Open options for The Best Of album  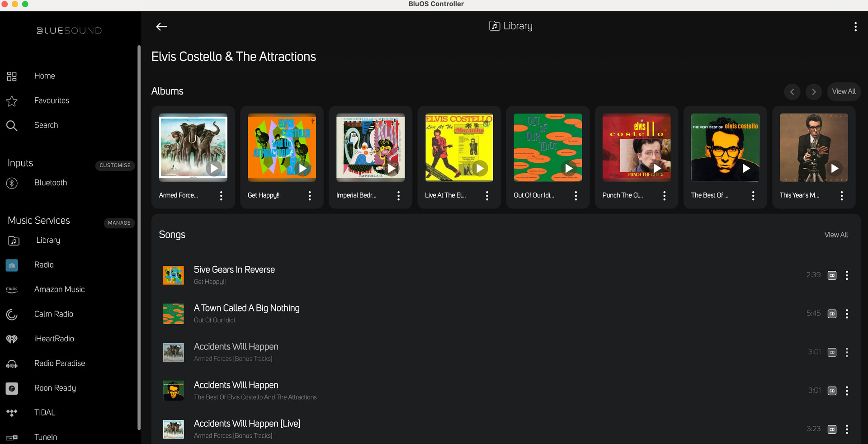(753, 196)
